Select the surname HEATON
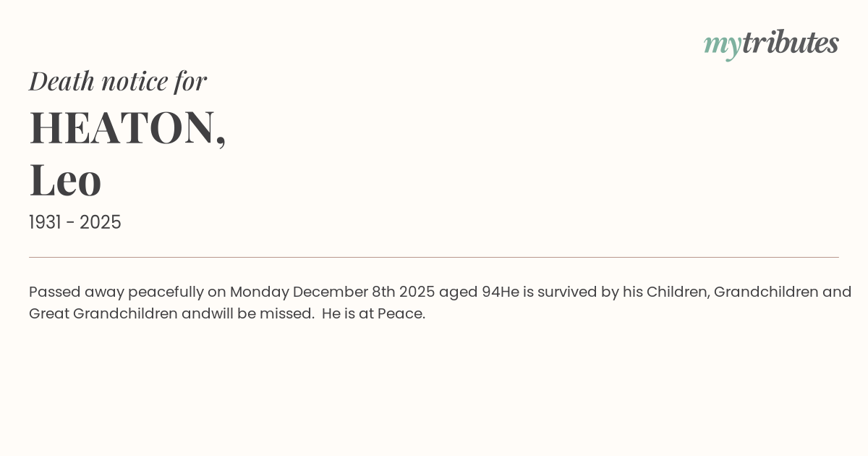 (123, 127)
